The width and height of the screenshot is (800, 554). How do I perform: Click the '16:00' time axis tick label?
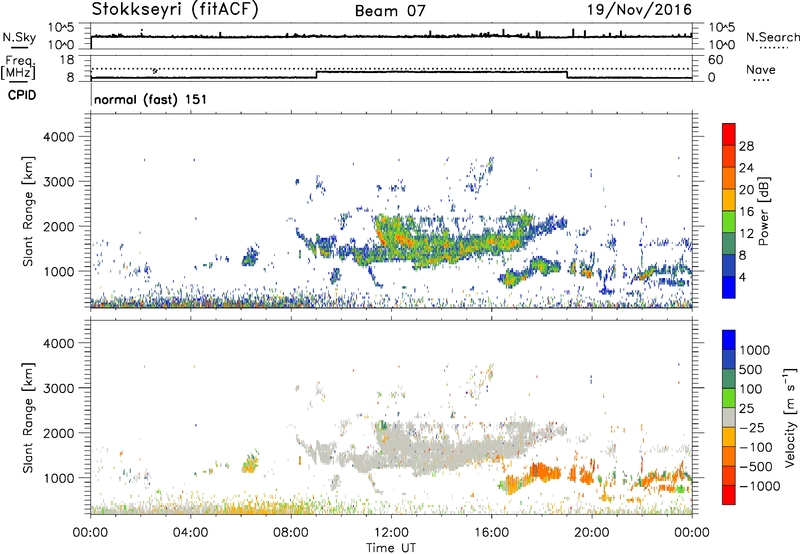pos(491,533)
